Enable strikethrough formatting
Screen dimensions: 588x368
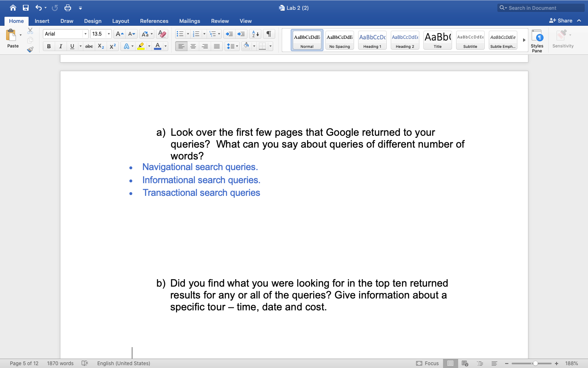[x=89, y=46]
